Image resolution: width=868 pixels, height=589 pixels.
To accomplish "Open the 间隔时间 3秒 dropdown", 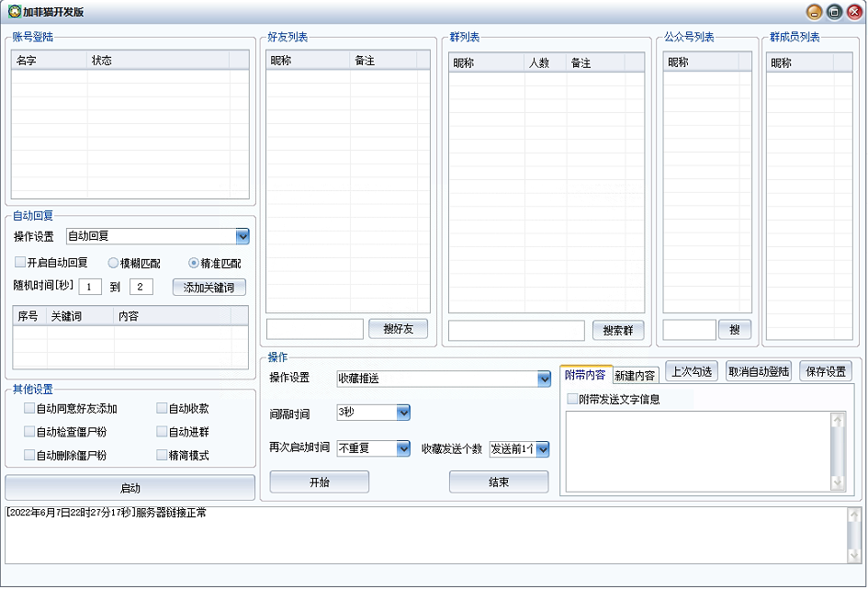I will coord(403,413).
